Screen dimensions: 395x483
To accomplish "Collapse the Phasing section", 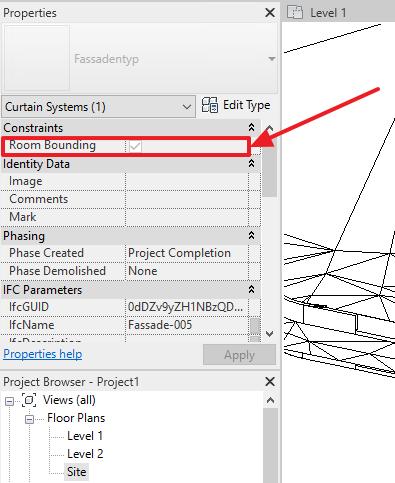I will 251,235.
